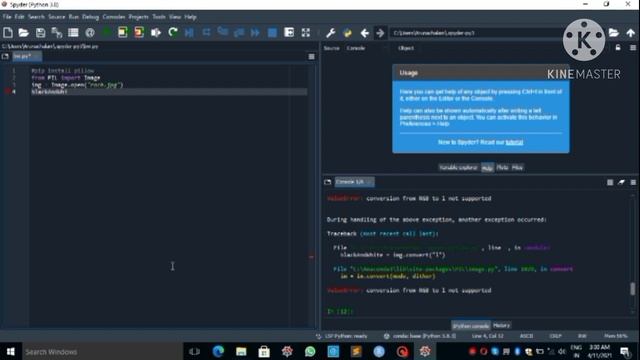Switch to the History tab
Viewport: 640px width, 360px height.
point(501,325)
